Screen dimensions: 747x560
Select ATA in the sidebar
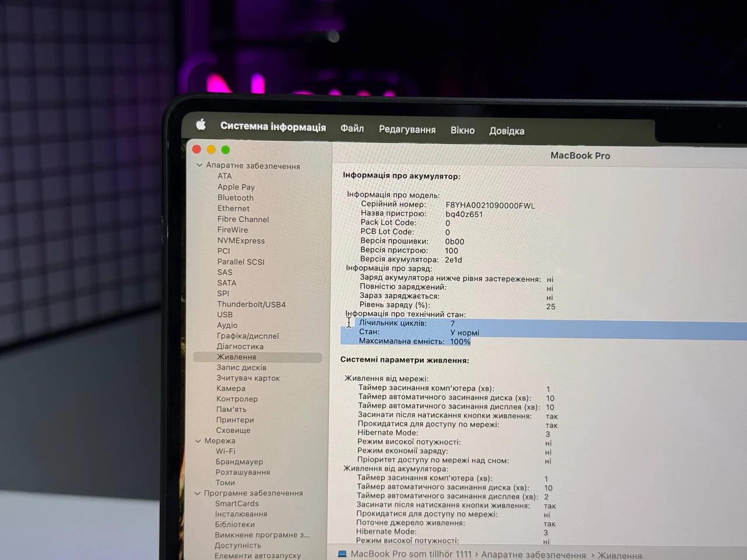pos(225,176)
